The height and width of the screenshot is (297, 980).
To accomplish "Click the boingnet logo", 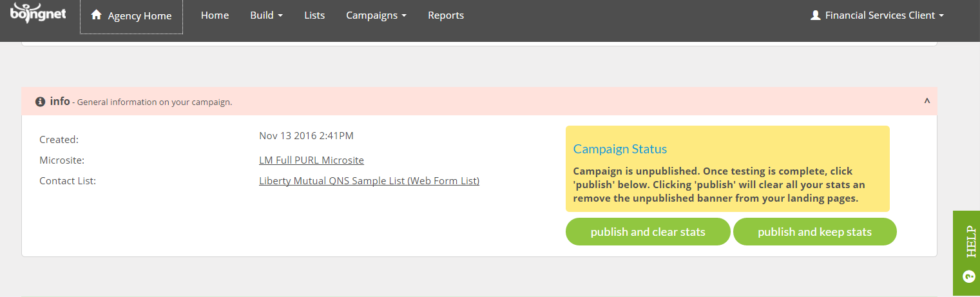I will 38,12.
